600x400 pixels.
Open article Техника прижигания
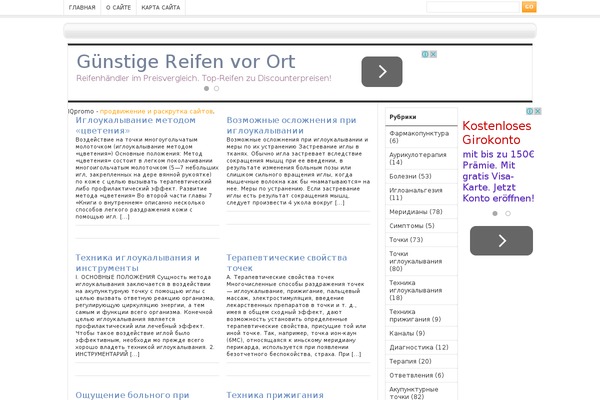pos(275,395)
